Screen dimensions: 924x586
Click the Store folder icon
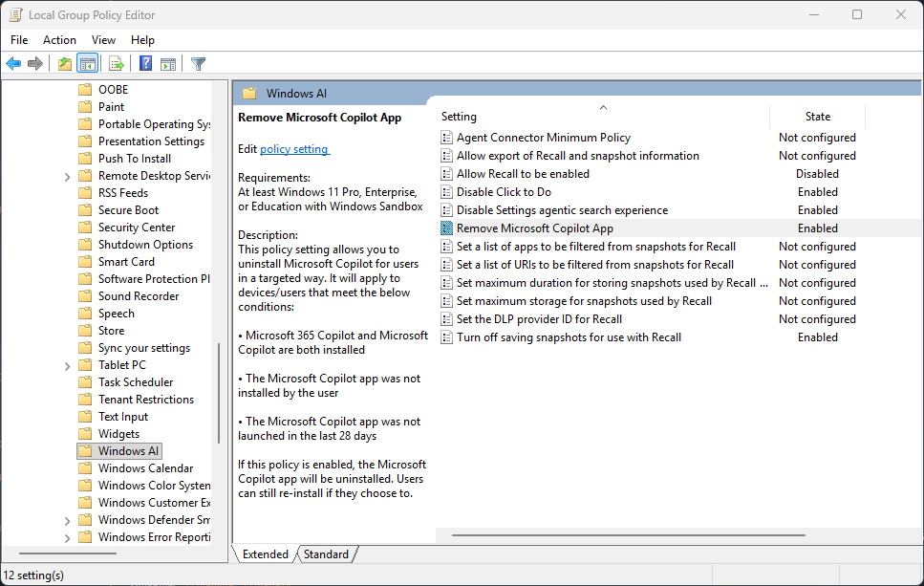point(85,331)
